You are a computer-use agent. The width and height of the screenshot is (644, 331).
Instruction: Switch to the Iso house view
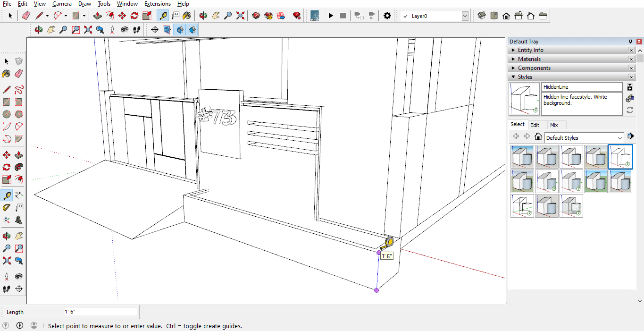pyautogui.click(x=482, y=16)
